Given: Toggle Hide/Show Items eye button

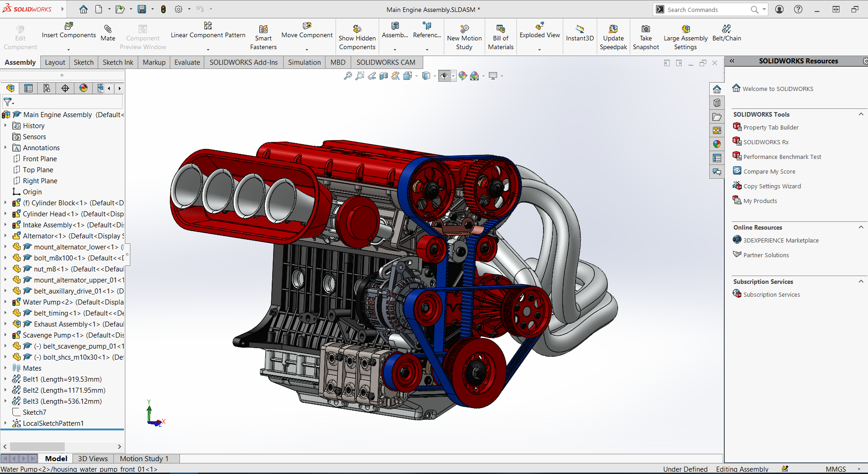Looking at the screenshot, I should click(444, 76).
